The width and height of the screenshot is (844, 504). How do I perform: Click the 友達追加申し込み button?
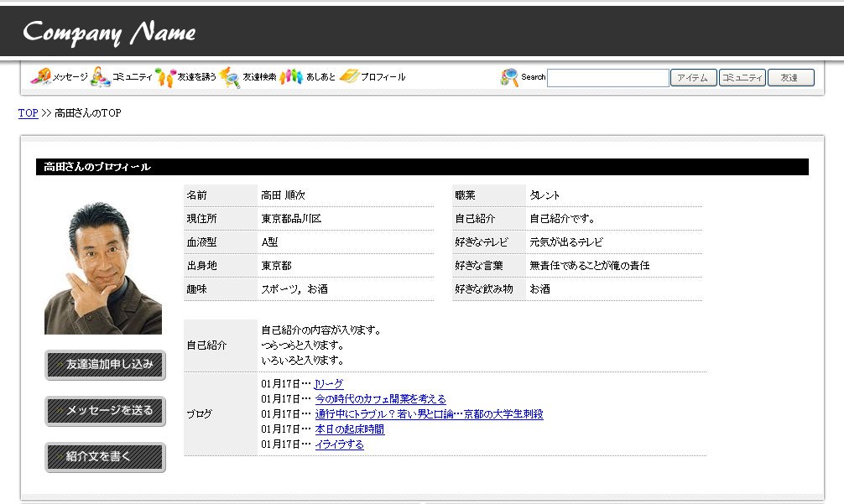[x=105, y=365]
